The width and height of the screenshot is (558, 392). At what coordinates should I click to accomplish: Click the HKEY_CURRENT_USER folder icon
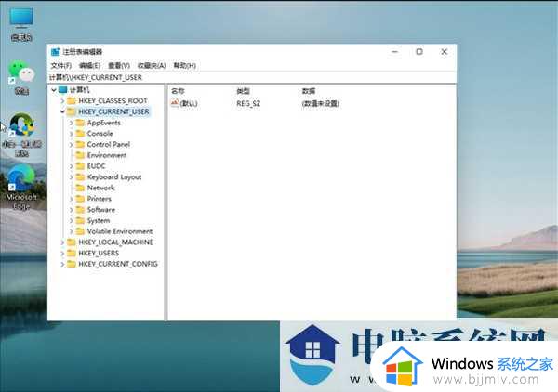click(72, 111)
